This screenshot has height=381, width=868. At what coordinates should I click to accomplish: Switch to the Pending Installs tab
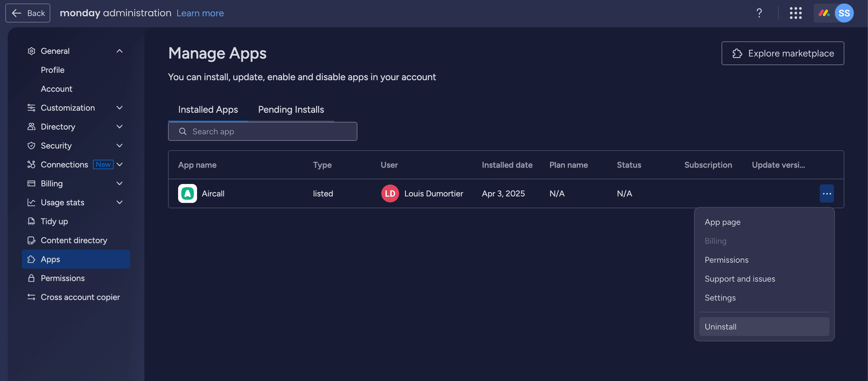291,109
